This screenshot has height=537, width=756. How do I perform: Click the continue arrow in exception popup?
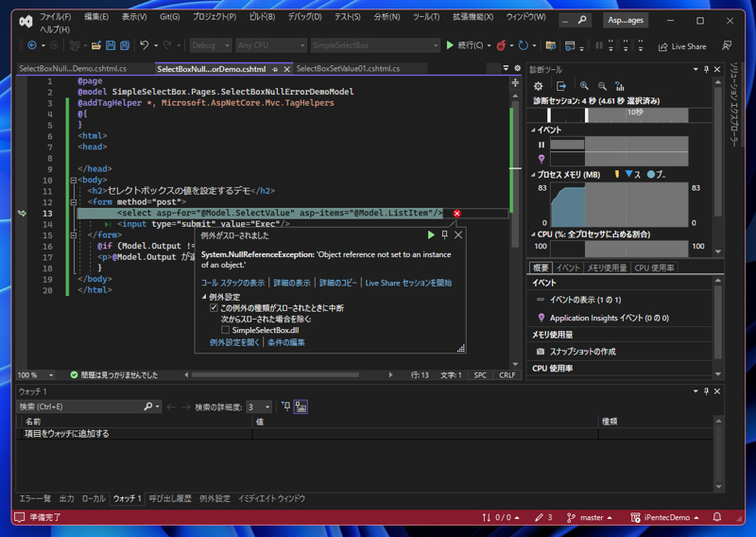(431, 234)
